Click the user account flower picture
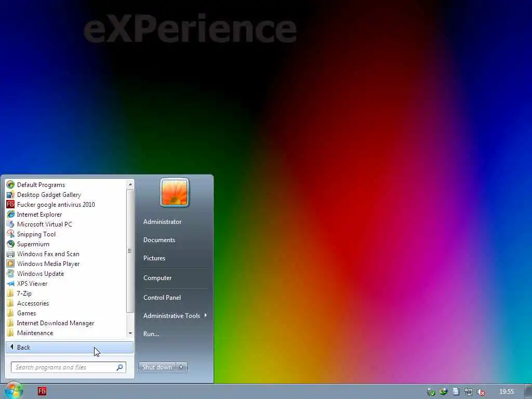This screenshot has height=399, width=532. [x=175, y=192]
